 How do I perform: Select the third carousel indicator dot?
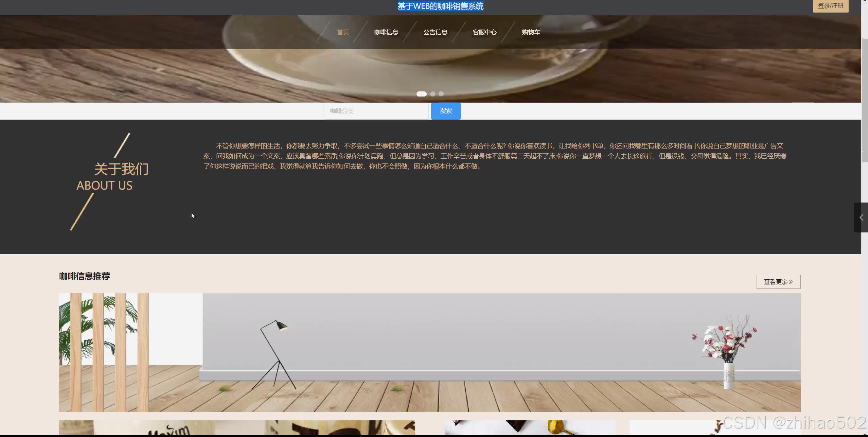pos(441,94)
